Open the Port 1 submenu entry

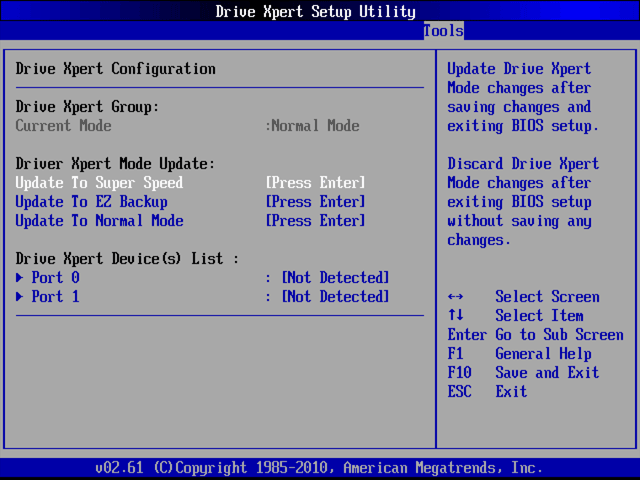(56, 296)
